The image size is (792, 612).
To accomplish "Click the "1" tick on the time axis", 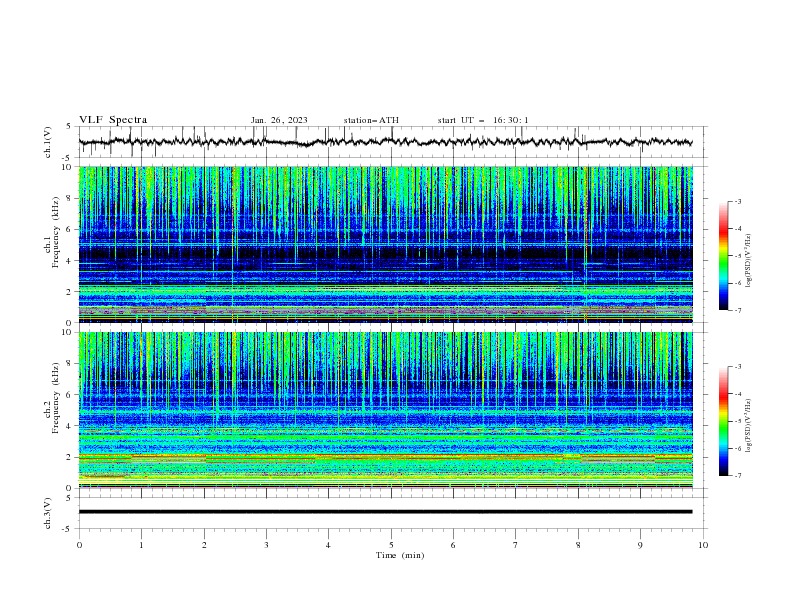I will point(141,545).
